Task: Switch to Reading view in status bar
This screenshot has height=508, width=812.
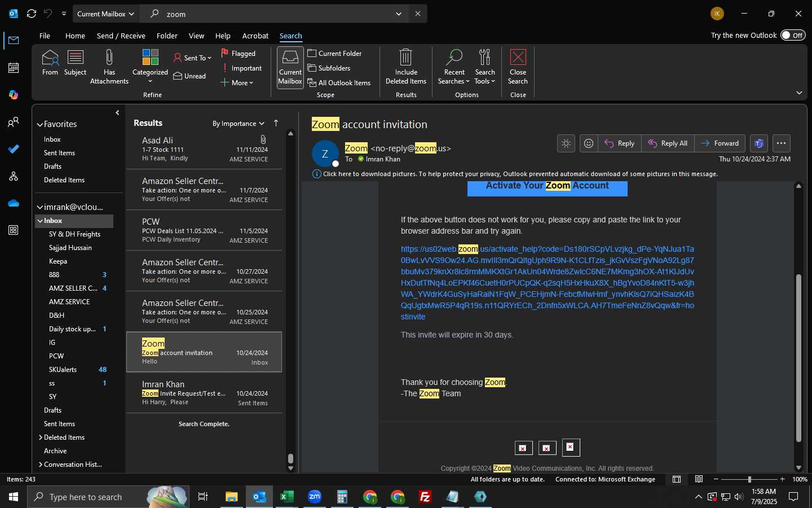Action: click(699, 479)
